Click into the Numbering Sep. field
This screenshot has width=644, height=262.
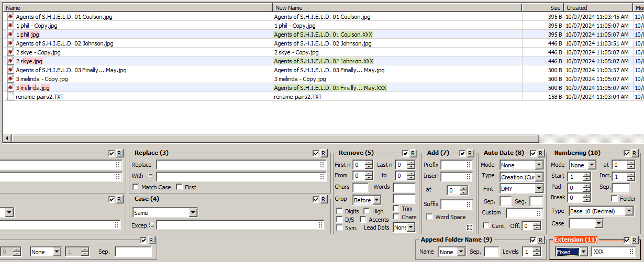tap(621, 188)
